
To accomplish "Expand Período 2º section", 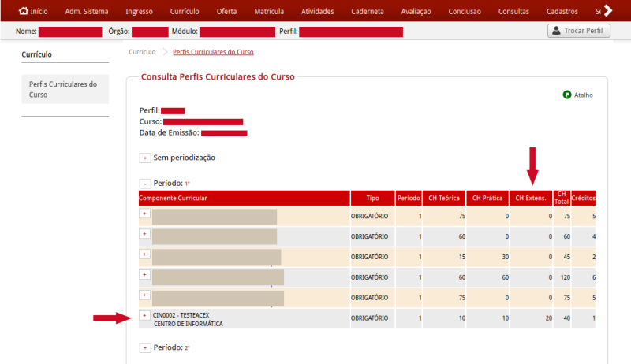I will (145, 347).
